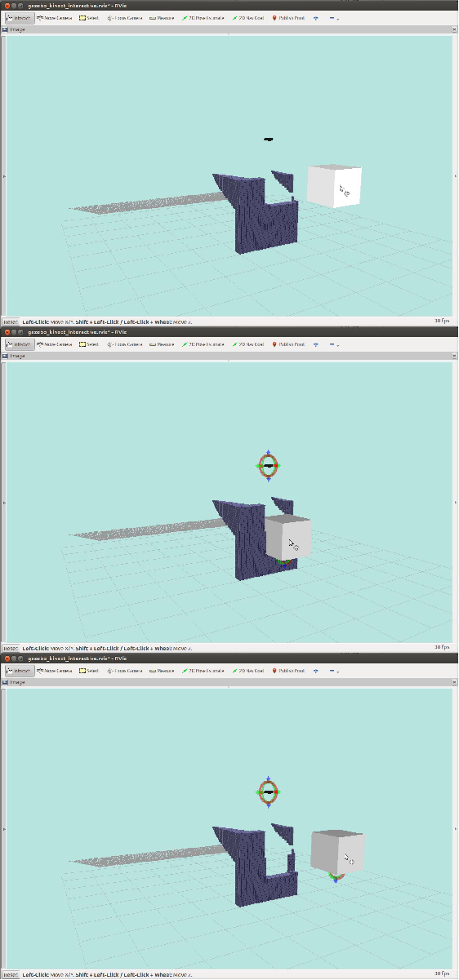Activate Focus Camera tool in bottom window
459x980 pixels.
click(124, 670)
